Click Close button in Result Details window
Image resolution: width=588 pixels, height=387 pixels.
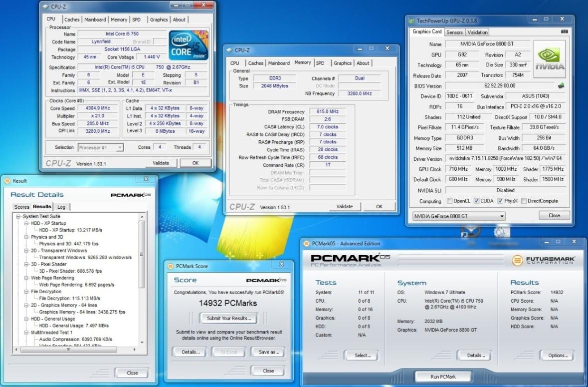[132, 373]
